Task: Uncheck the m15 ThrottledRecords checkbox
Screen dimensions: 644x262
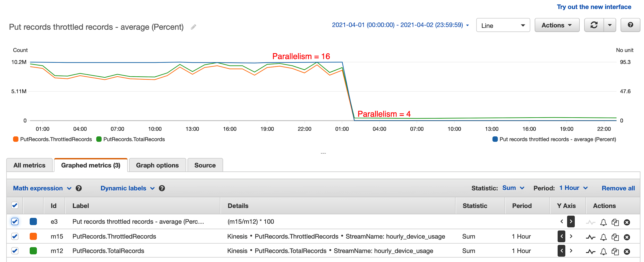Action: tap(15, 236)
